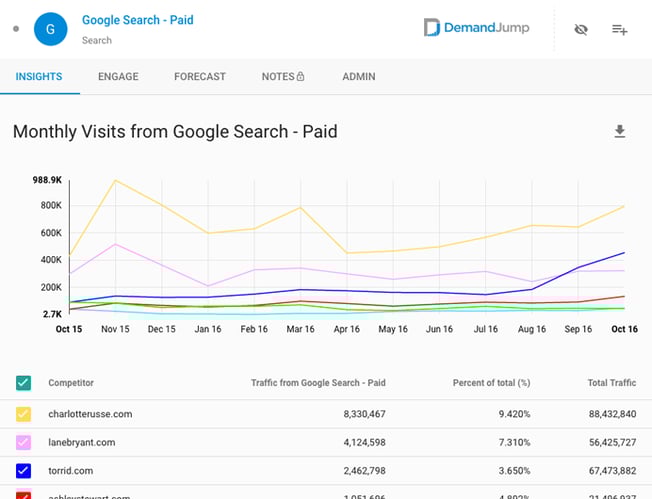Click the Jul 16 axis label
Image resolution: width=652 pixels, height=499 pixels.
(486, 329)
